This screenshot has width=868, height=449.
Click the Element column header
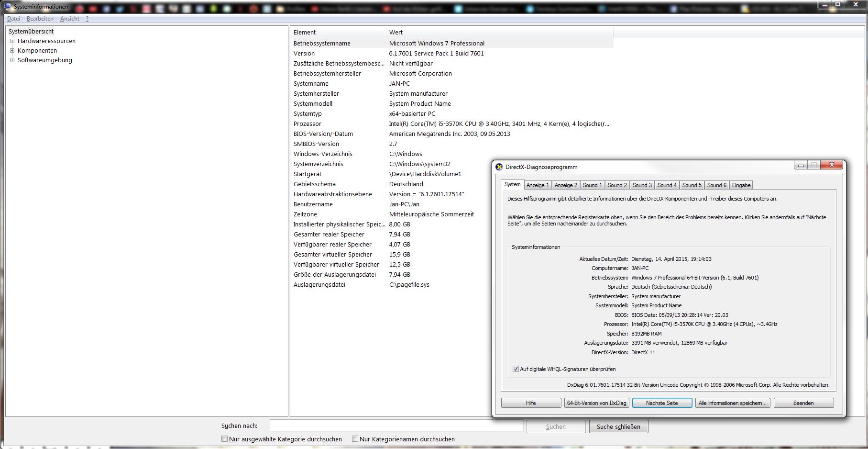pyautogui.click(x=338, y=32)
